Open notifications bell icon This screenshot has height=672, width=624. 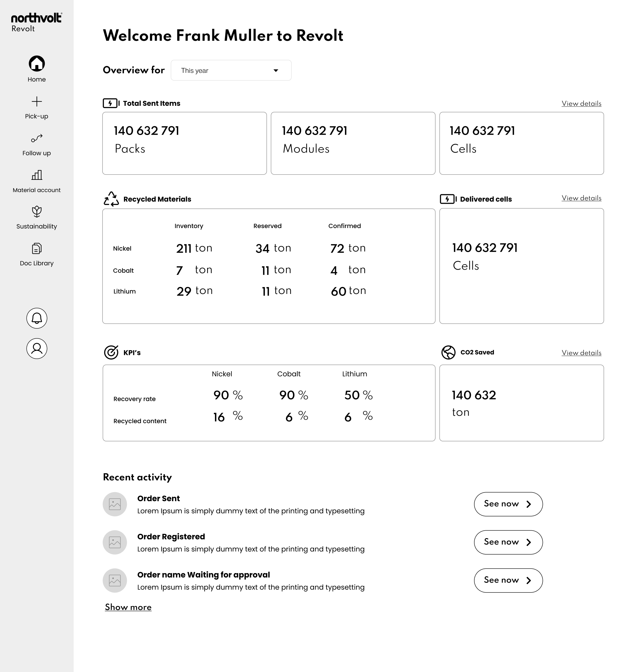click(37, 318)
